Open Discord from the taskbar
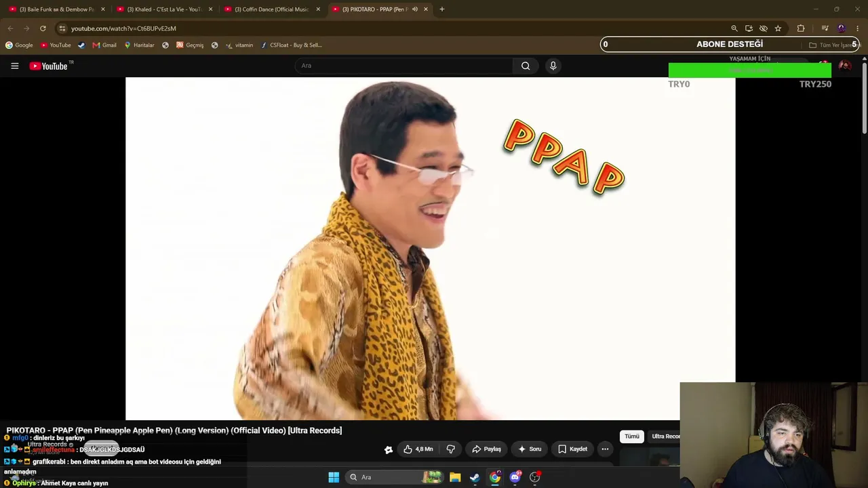The width and height of the screenshot is (868, 488). click(x=515, y=477)
